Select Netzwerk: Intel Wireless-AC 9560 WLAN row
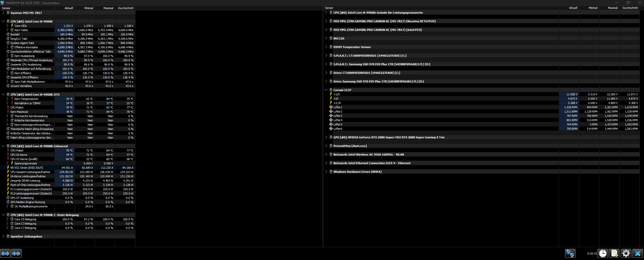This screenshot has height=260, width=644. click(x=482, y=154)
